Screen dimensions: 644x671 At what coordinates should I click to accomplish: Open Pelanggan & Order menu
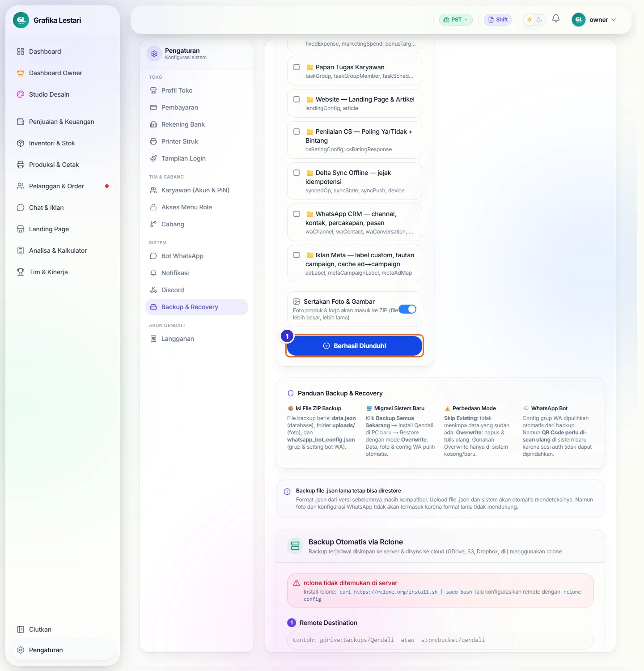(x=63, y=186)
